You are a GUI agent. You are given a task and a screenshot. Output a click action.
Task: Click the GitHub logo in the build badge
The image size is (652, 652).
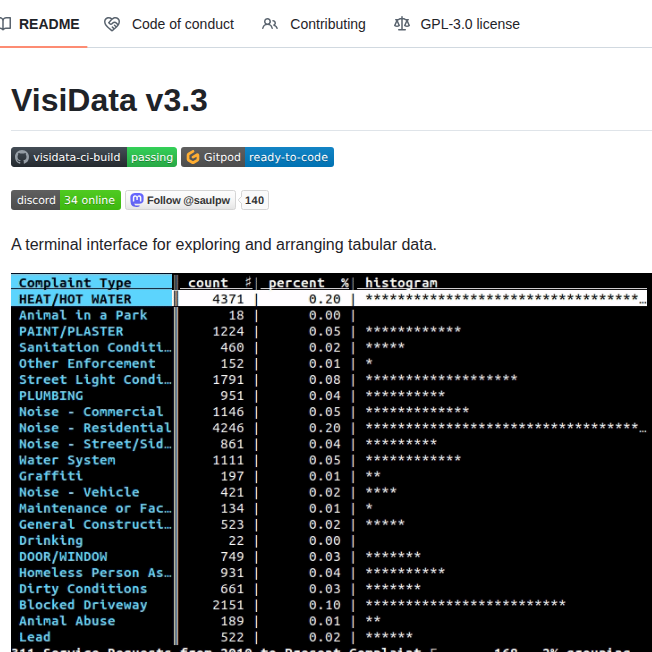click(22, 157)
